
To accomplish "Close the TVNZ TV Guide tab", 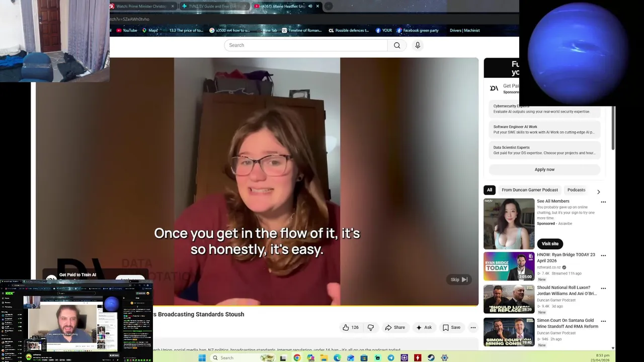I will pos(245,7).
